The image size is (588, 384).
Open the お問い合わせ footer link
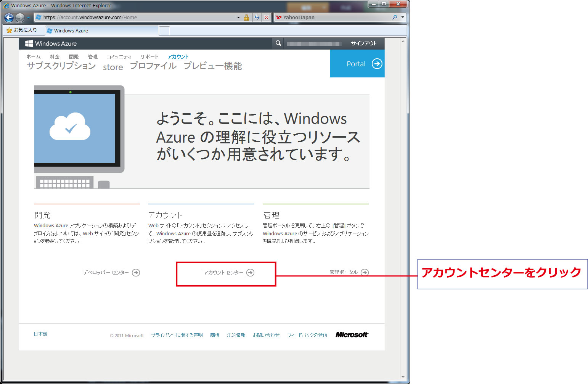click(266, 335)
